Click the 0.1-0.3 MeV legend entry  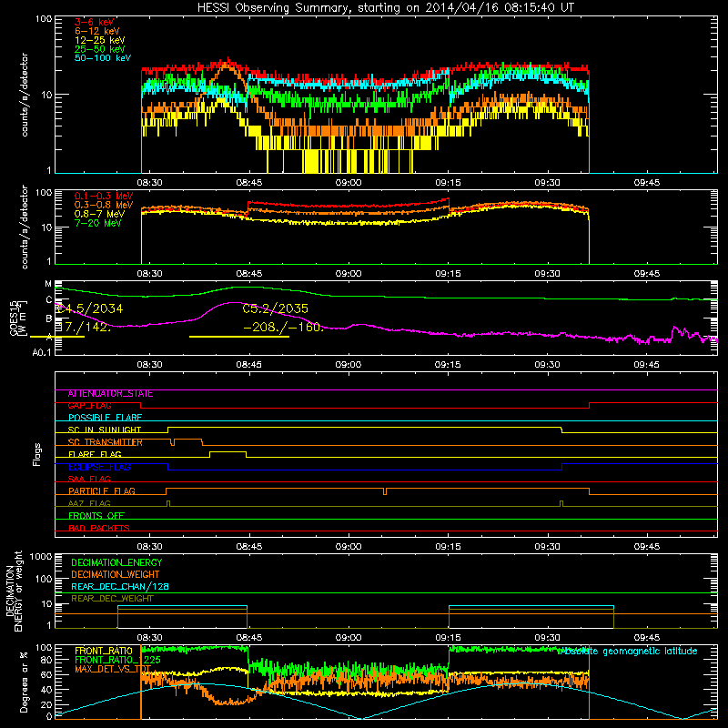point(104,196)
